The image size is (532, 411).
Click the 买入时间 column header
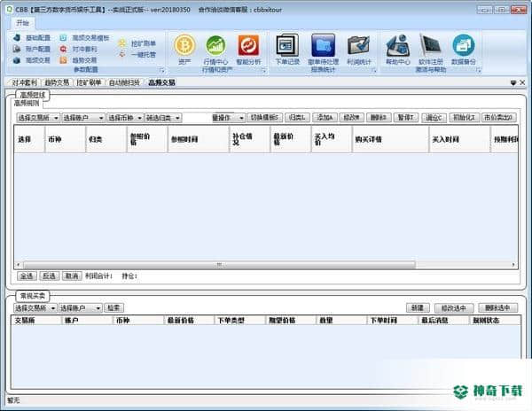tap(459, 139)
